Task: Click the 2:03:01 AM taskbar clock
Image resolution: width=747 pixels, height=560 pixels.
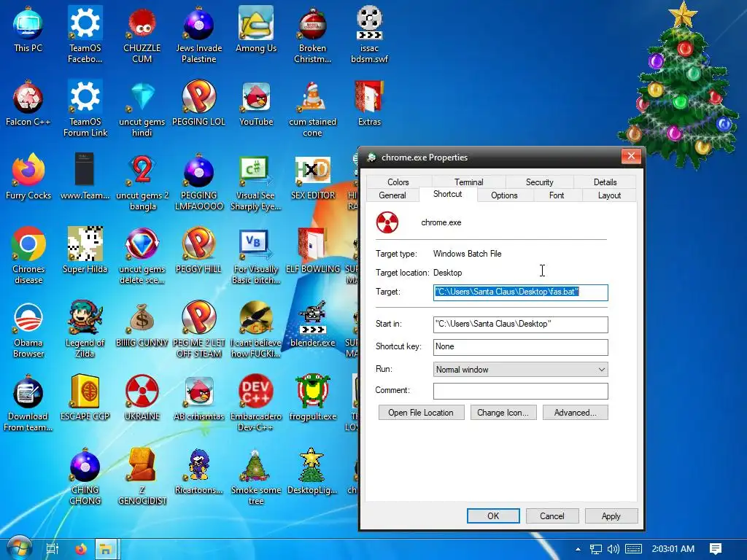Action: point(673,548)
